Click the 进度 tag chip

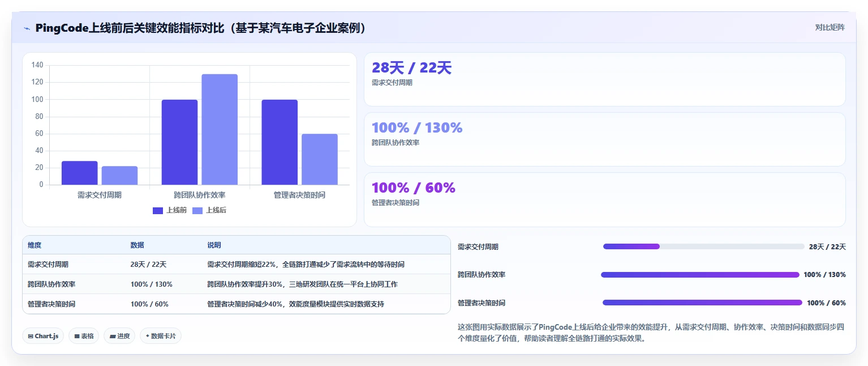click(119, 336)
